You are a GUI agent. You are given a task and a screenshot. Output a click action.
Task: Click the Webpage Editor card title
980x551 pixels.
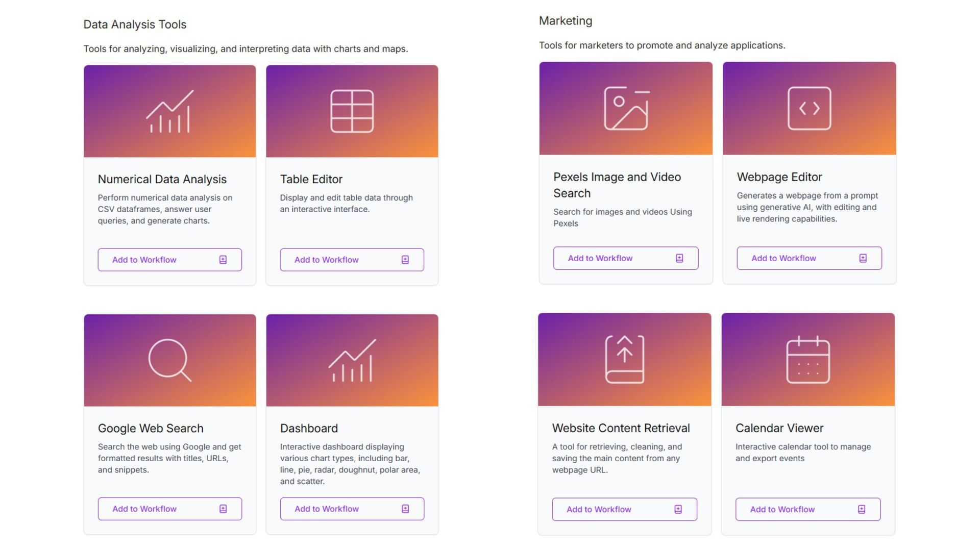coord(779,177)
